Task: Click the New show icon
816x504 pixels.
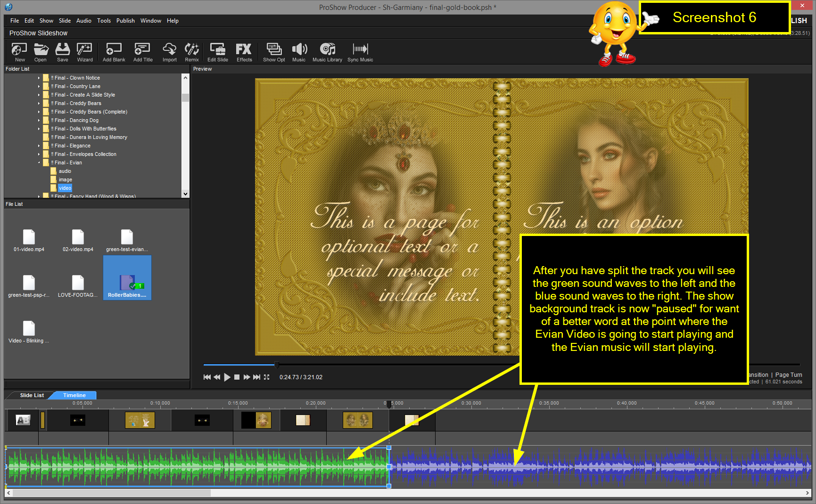Action: point(20,52)
